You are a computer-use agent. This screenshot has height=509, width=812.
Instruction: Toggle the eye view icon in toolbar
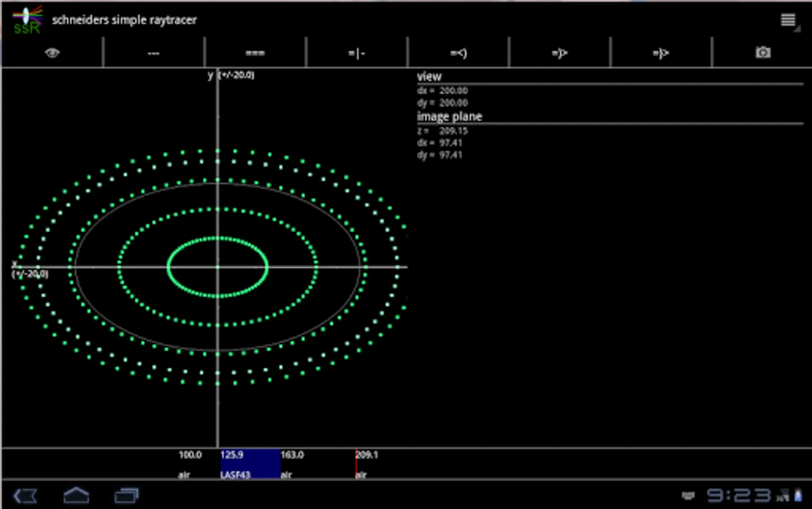(52, 53)
